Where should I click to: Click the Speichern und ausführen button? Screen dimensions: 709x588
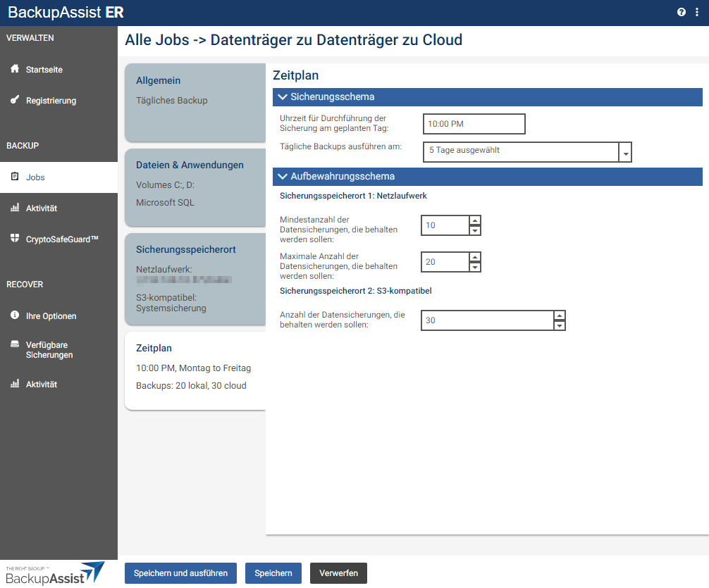[180, 573]
